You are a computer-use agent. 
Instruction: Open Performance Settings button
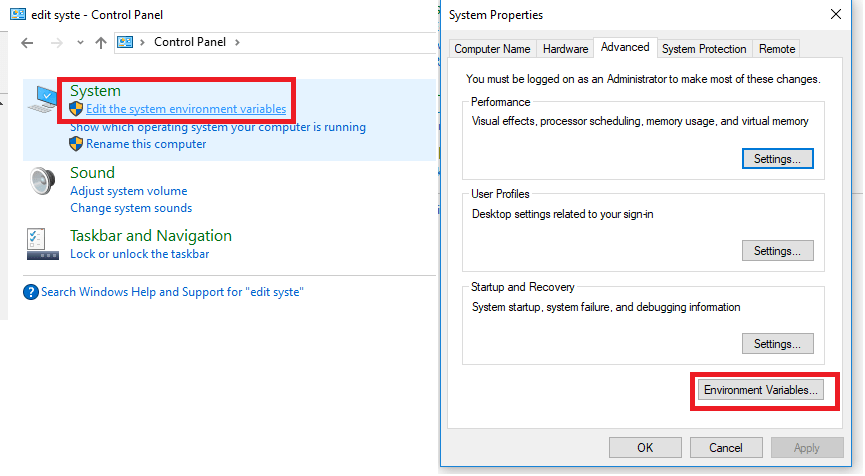click(777, 159)
